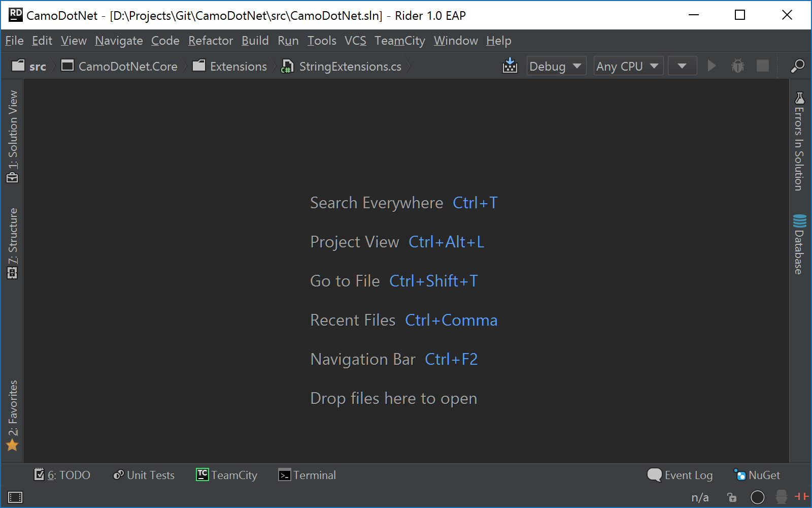Open the VCS menu
Viewport: 812px width, 508px height.
(x=355, y=41)
